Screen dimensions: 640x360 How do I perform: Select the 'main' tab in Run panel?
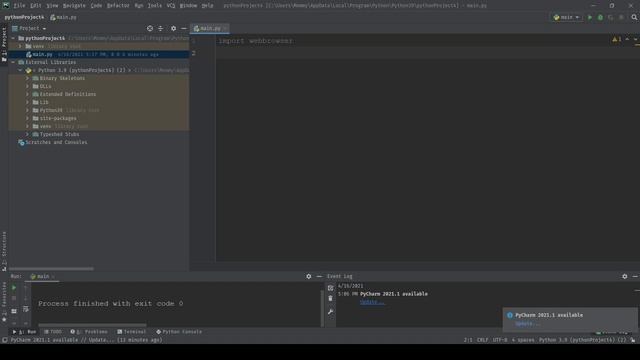pyautogui.click(x=42, y=276)
